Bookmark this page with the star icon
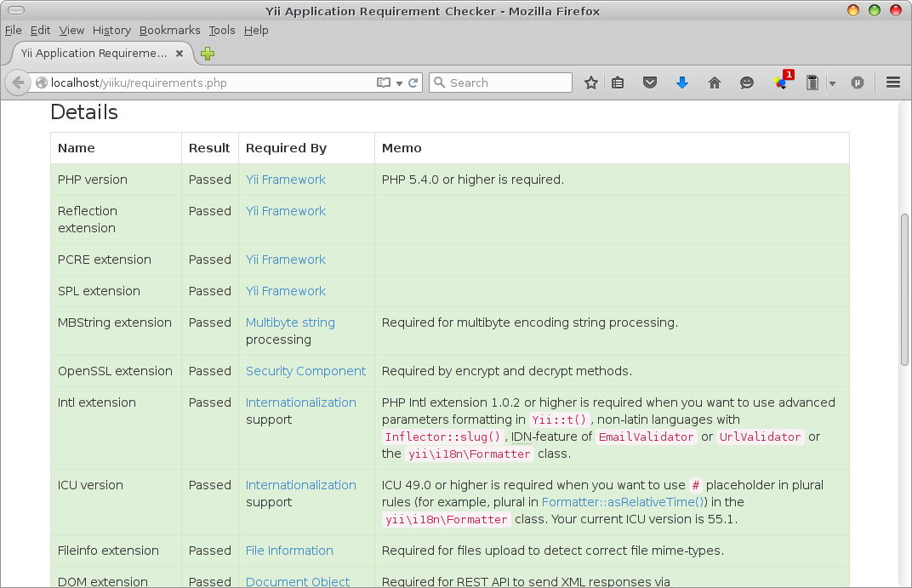 point(591,83)
